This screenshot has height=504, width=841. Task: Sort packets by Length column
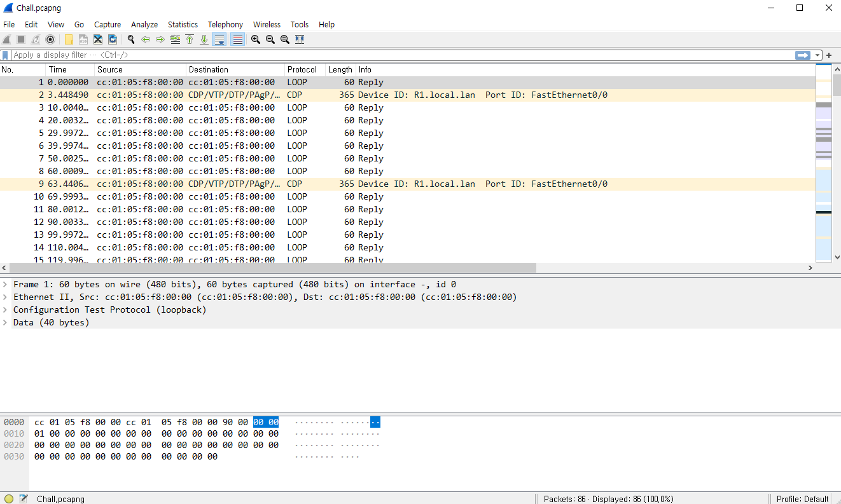(x=340, y=69)
